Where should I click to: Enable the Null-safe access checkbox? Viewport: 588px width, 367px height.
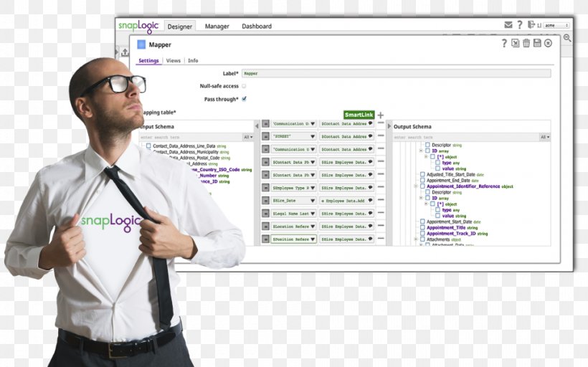click(244, 86)
